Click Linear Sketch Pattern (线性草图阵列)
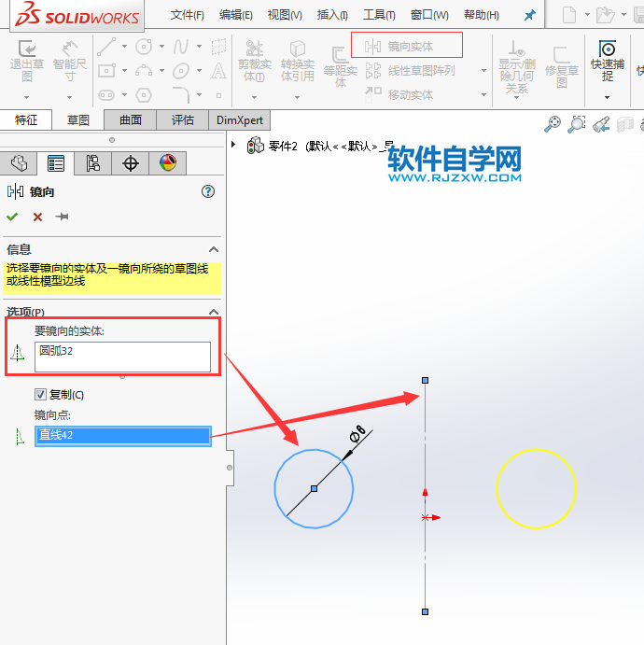The height and width of the screenshot is (645, 644). click(412, 71)
